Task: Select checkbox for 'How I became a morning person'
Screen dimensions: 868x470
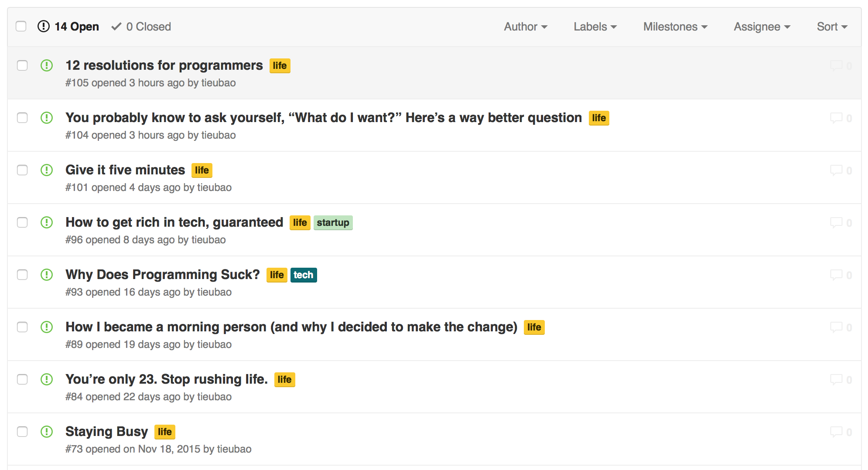Action: pos(22,327)
